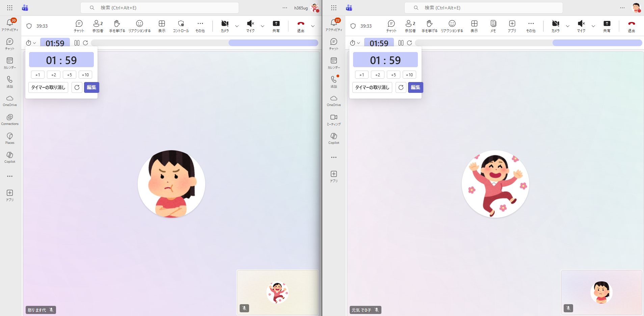Unmute マイク in the right window
The image size is (644, 316).
(x=581, y=26)
